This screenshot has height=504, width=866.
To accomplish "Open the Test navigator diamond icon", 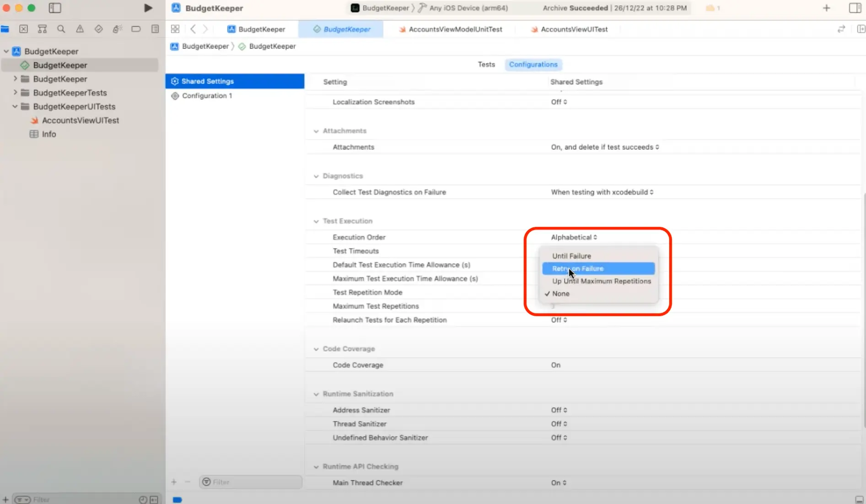I will (x=98, y=29).
